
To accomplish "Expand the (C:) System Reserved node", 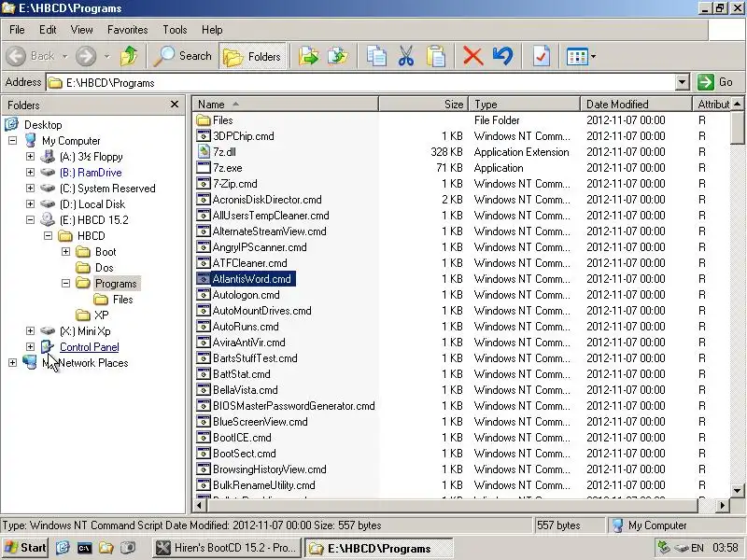I will tap(30, 188).
